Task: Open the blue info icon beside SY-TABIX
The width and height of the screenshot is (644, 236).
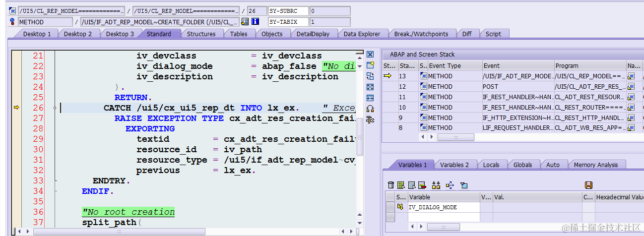Action: 256,22
